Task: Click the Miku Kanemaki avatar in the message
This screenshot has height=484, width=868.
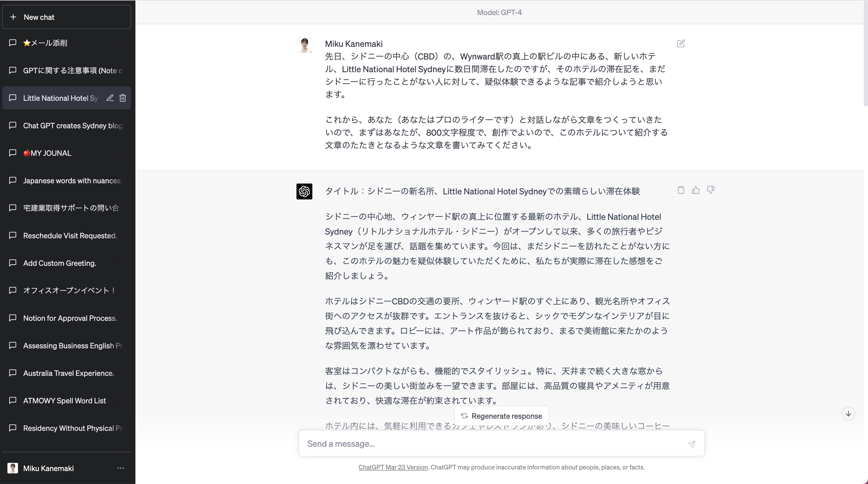Action: (x=304, y=45)
